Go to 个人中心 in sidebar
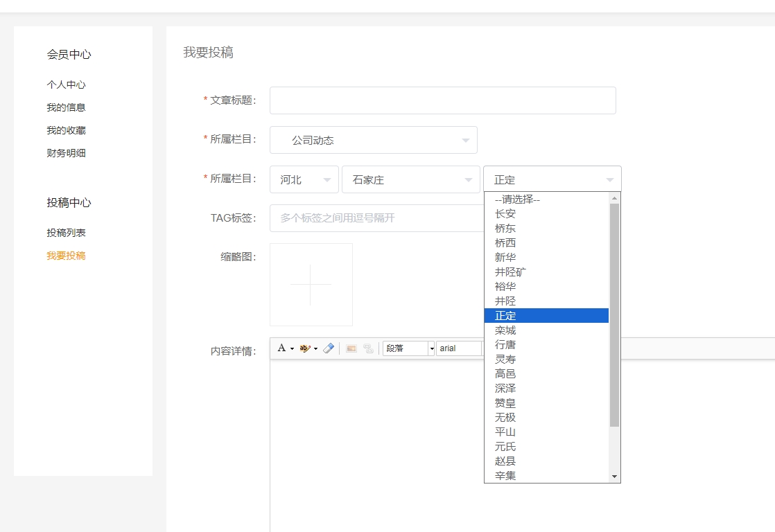Viewport: 775px width, 532px height. click(67, 85)
